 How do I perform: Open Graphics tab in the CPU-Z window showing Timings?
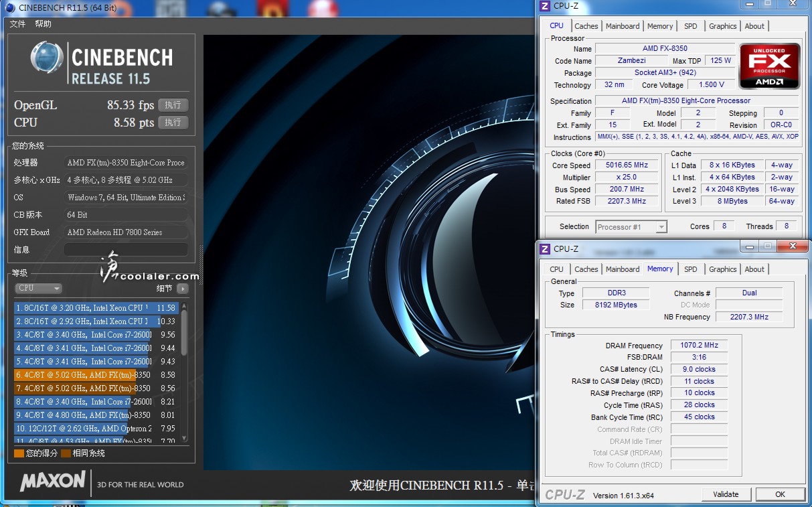point(723,269)
